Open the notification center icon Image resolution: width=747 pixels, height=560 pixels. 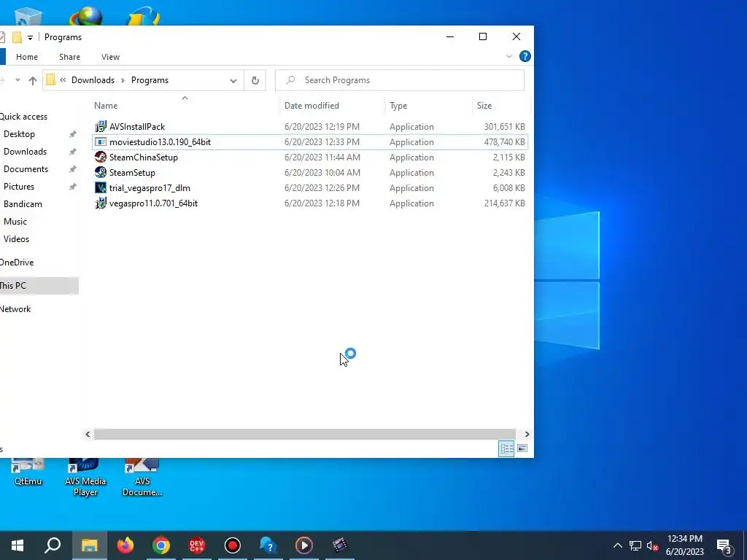pos(724,545)
